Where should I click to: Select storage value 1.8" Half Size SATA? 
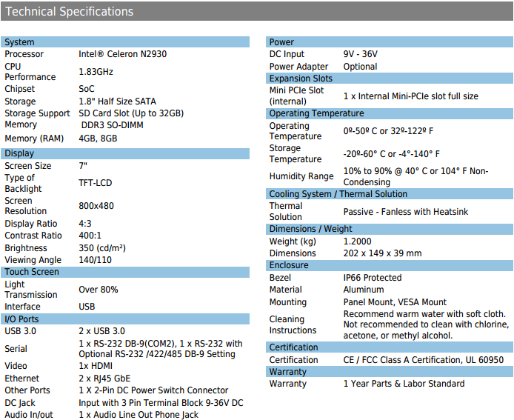(117, 101)
